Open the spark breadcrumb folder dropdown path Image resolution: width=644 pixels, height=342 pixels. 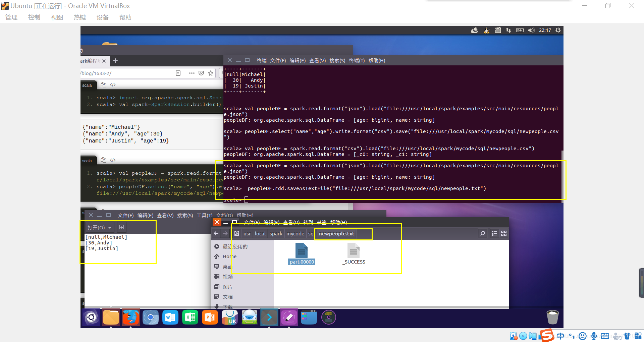276,234
